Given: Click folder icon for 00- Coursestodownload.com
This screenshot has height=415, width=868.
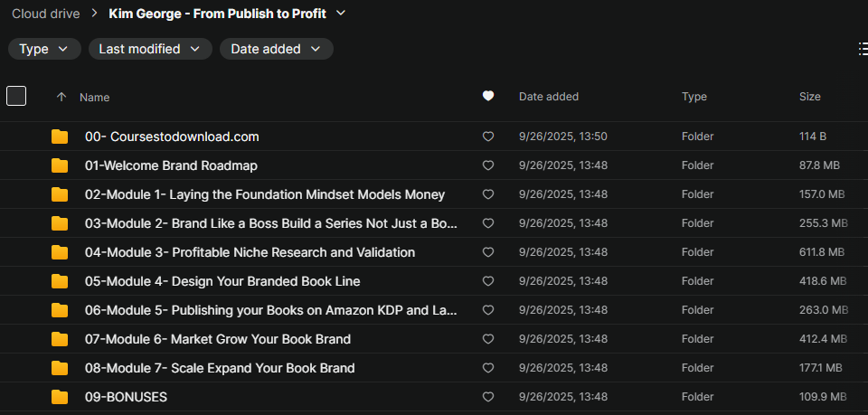Looking at the screenshot, I should coord(60,137).
